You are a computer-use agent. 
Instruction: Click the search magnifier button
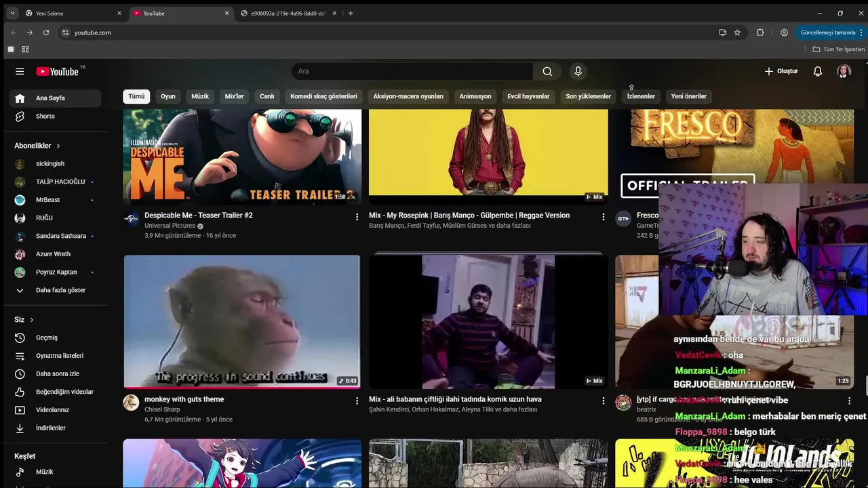click(x=547, y=71)
